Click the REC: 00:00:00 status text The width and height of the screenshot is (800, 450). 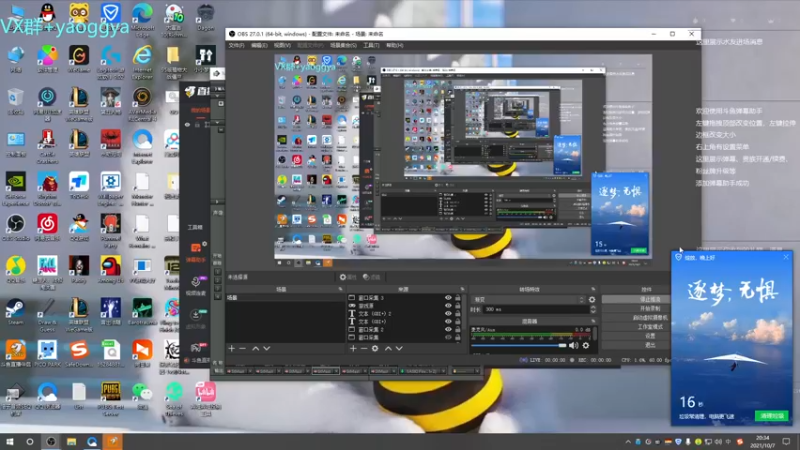[595, 360]
